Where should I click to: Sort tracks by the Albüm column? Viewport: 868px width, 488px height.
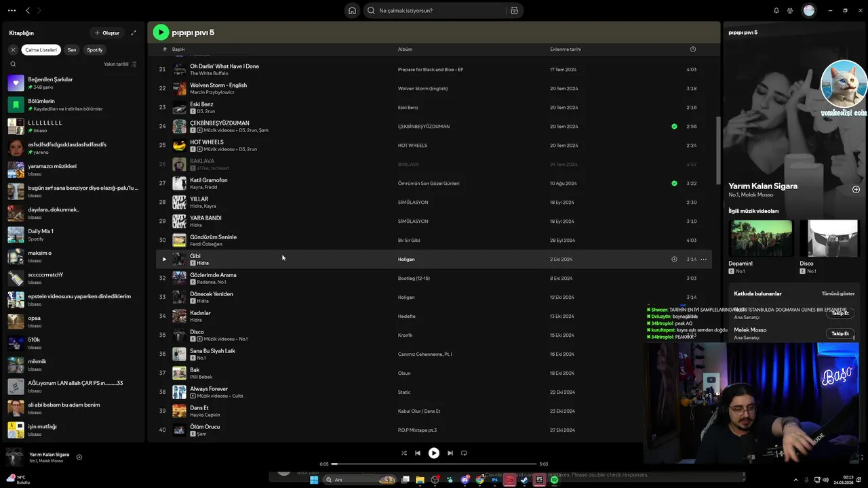click(x=405, y=49)
